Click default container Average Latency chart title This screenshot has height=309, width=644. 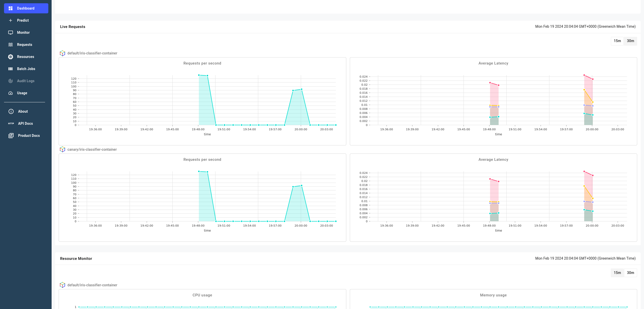[x=493, y=63]
